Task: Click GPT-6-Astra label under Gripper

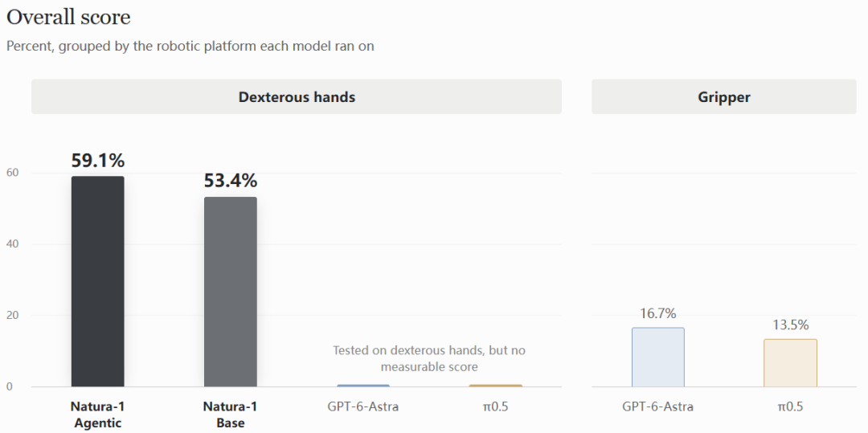Action: [x=657, y=406]
